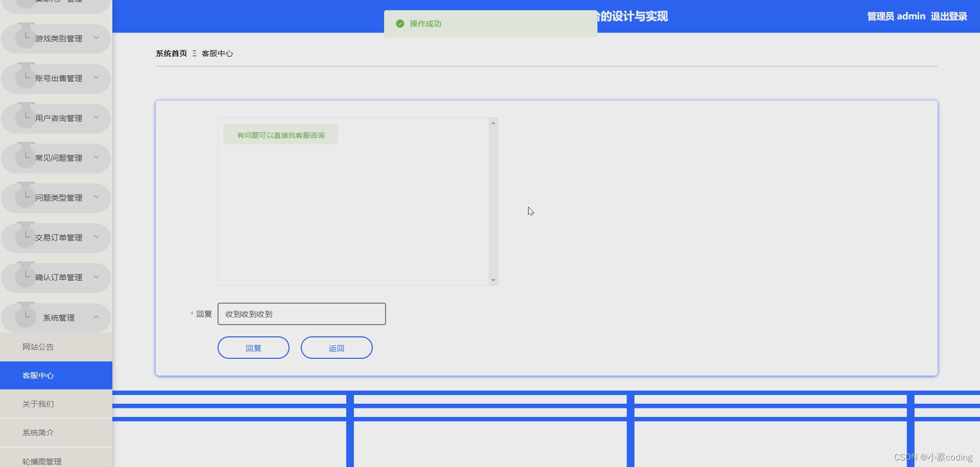
Task: Open the 交易订单管理 sidebar menu
Action: 56,237
